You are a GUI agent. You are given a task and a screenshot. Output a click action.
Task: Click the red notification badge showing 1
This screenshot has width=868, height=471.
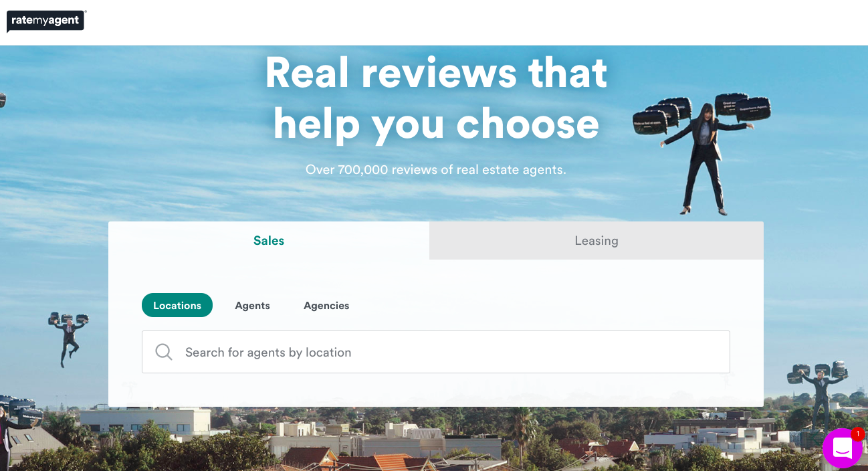(857, 434)
